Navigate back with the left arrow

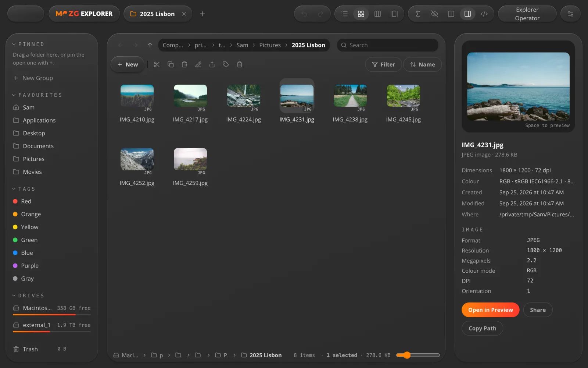[121, 45]
